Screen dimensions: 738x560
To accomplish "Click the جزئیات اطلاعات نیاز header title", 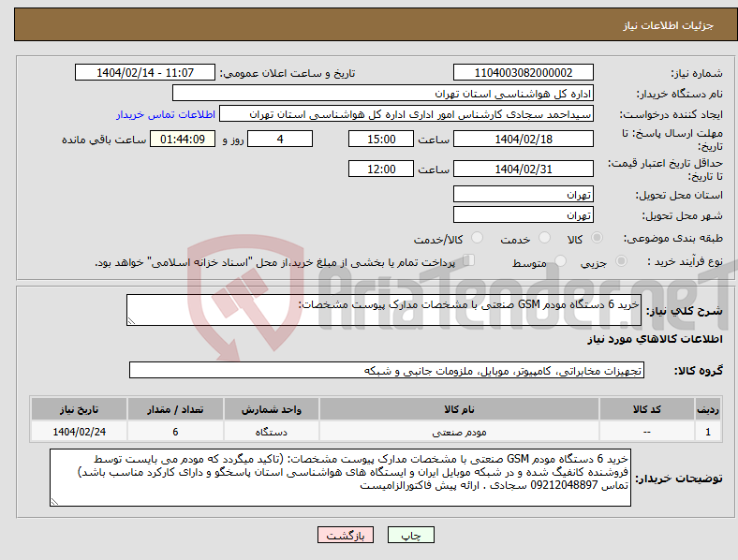I will point(668,25).
